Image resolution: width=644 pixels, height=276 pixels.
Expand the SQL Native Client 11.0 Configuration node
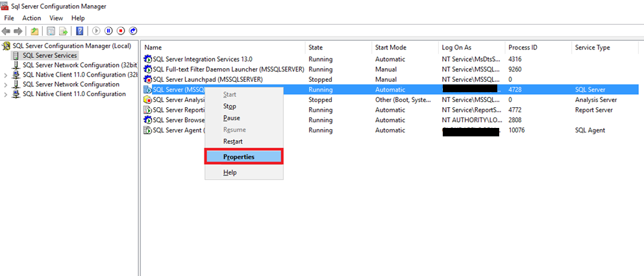click(5, 94)
